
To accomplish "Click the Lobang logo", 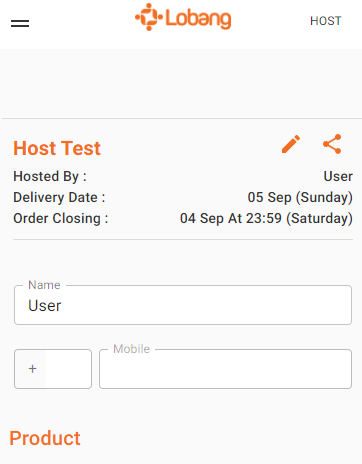I will (183, 17).
